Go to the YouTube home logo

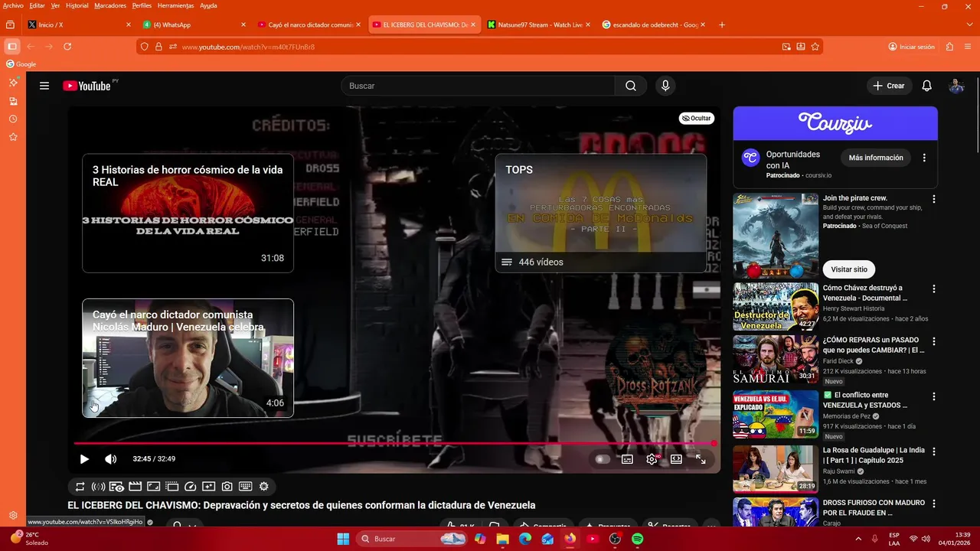click(x=87, y=86)
